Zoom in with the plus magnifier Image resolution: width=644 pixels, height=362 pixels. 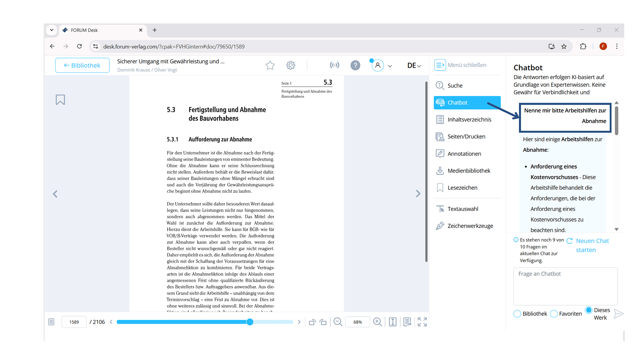[x=378, y=322]
